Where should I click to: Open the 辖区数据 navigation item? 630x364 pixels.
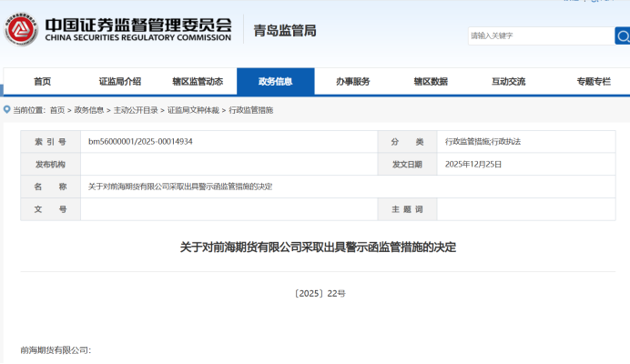pyautogui.click(x=431, y=82)
